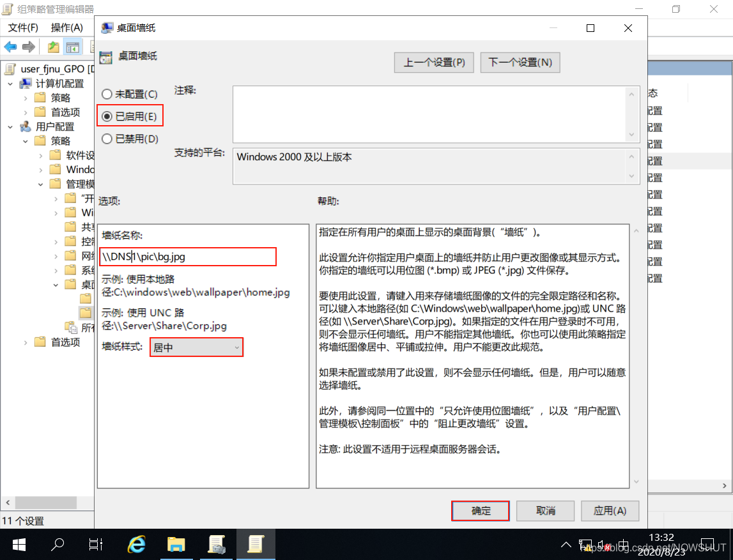Screen dimensions: 733x560
Task: Click inside the 墙纸名称 input field
Action: [187, 256]
